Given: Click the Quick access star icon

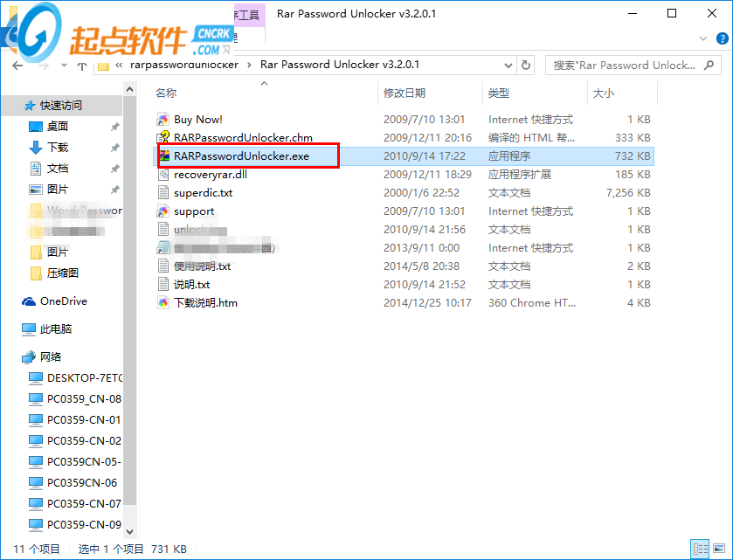Looking at the screenshot, I should tap(30, 106).
